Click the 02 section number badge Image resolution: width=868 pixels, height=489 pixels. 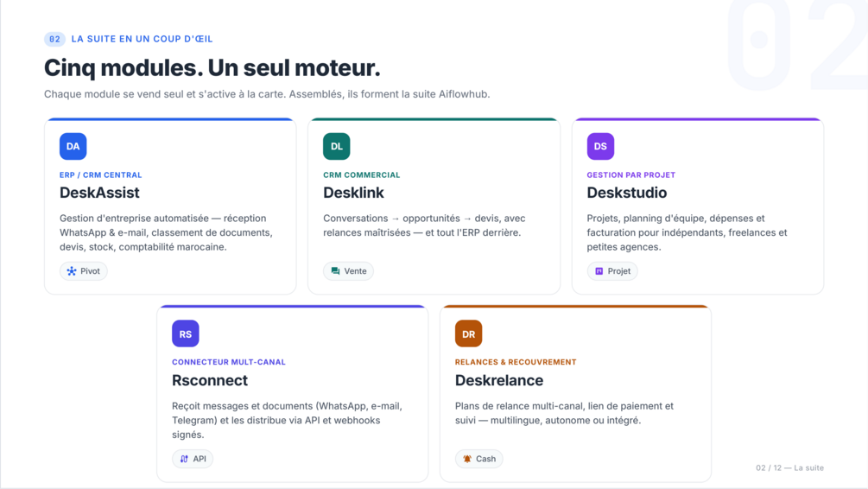[54, 40]
